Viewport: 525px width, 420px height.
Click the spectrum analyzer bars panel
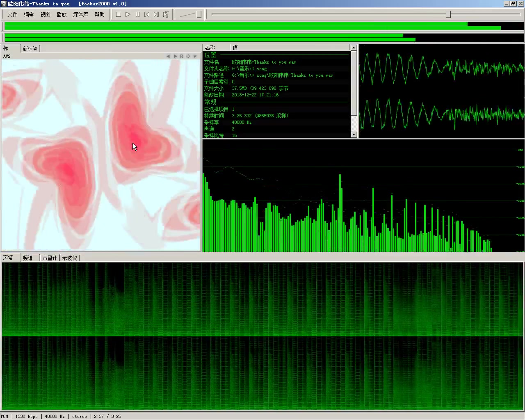pos(363,196)
